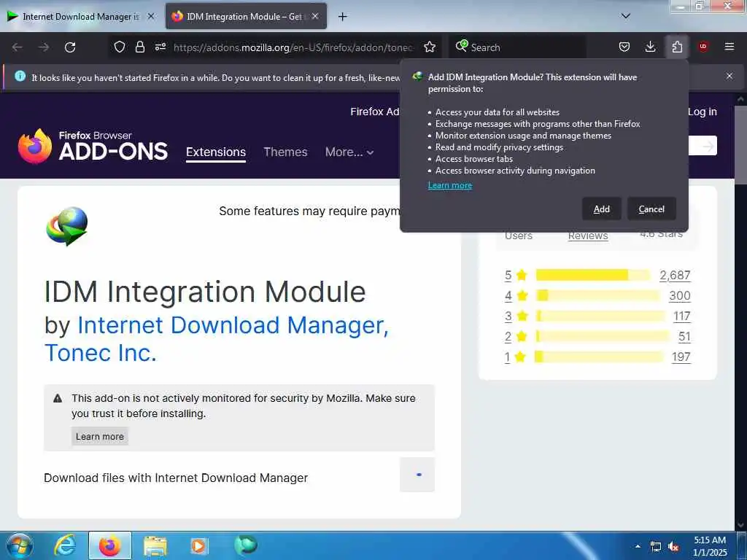The width and height of the screenshot is (747, 560).
Task: Open the taskbar clock showing 5:15 AM
Action: click(710, 546)
